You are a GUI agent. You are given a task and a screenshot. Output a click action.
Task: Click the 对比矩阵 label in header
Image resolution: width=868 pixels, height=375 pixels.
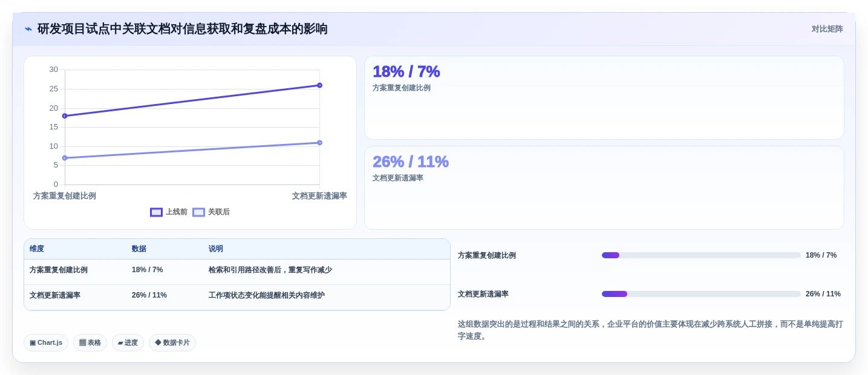pos(827,29)
